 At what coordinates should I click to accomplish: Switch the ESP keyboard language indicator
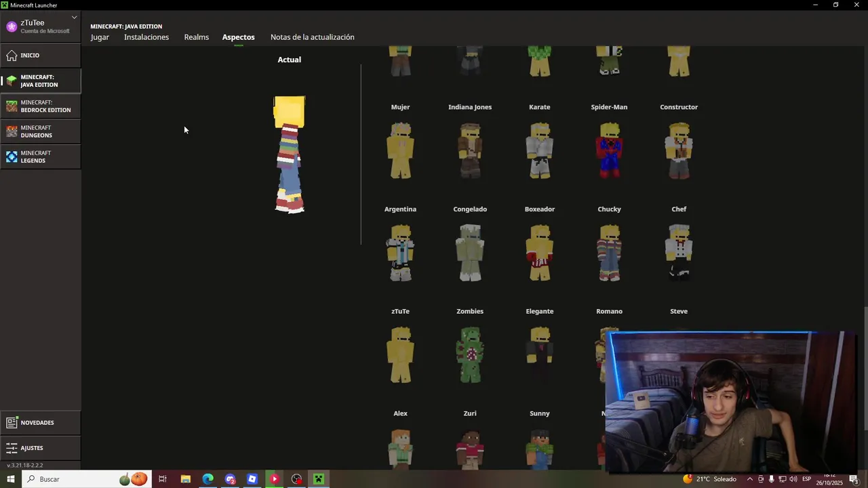[806, 479]
